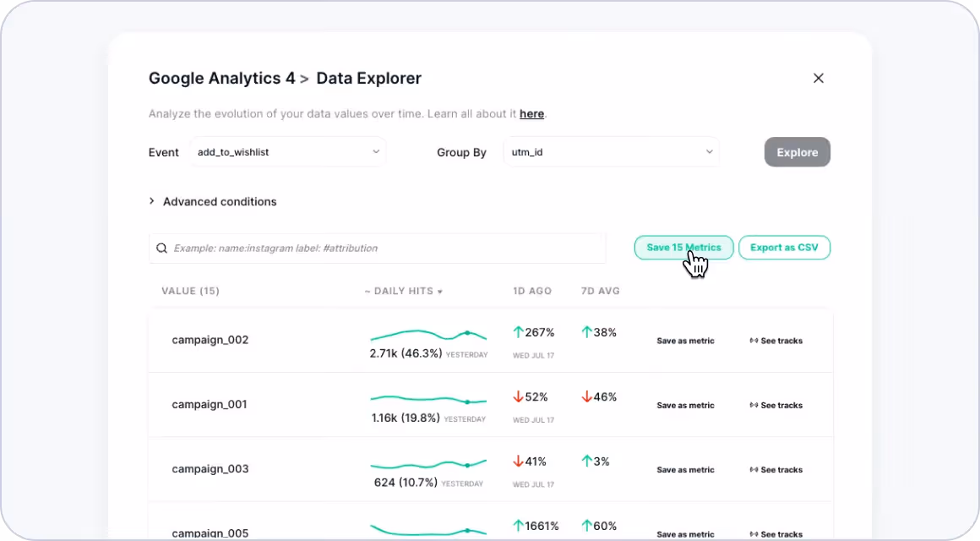Open the 'here' documentation link
980x541 pixels.
[x=531, y=114]
